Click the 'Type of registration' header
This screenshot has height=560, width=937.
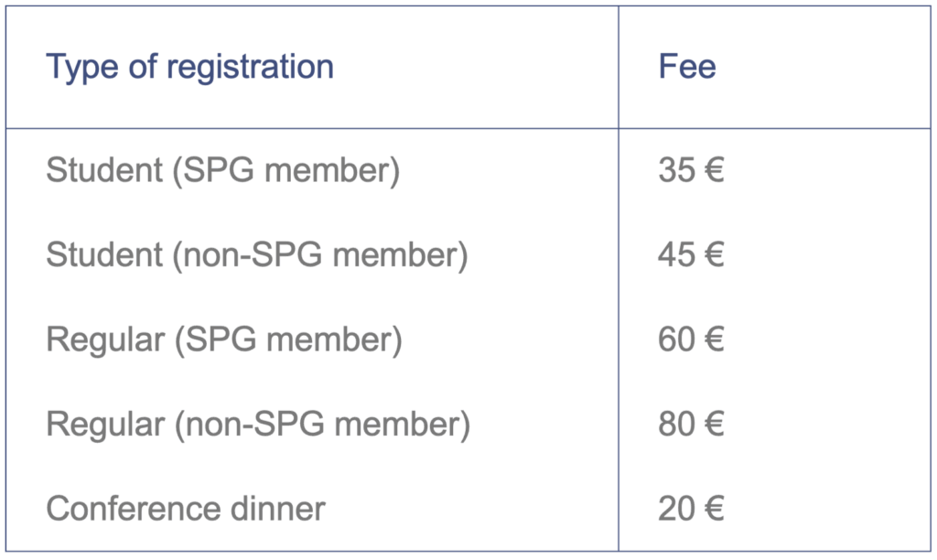coord(190,68)
